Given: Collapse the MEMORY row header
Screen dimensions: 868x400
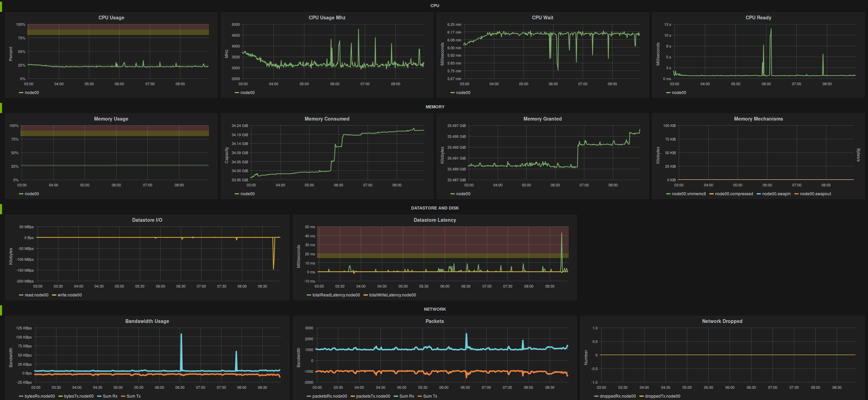Looking at the screenshot, I should click(435, 107).
